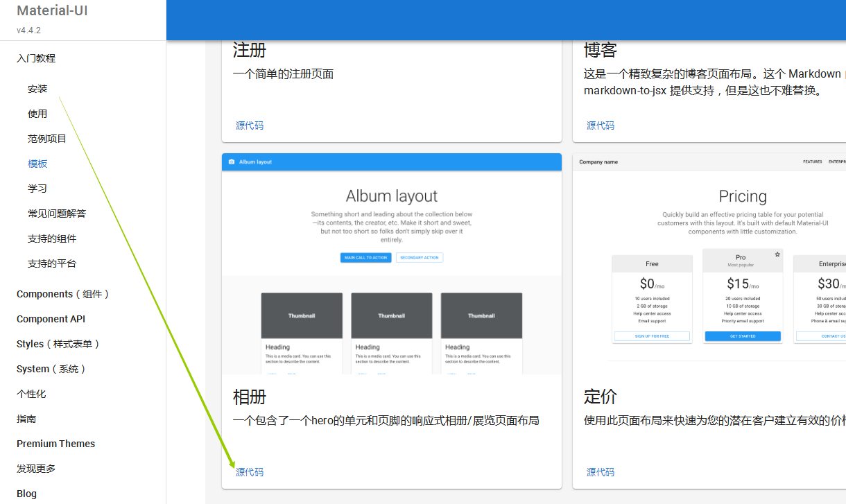Click the 注册 card heading

pyautogui.click(x=250, y=50)
